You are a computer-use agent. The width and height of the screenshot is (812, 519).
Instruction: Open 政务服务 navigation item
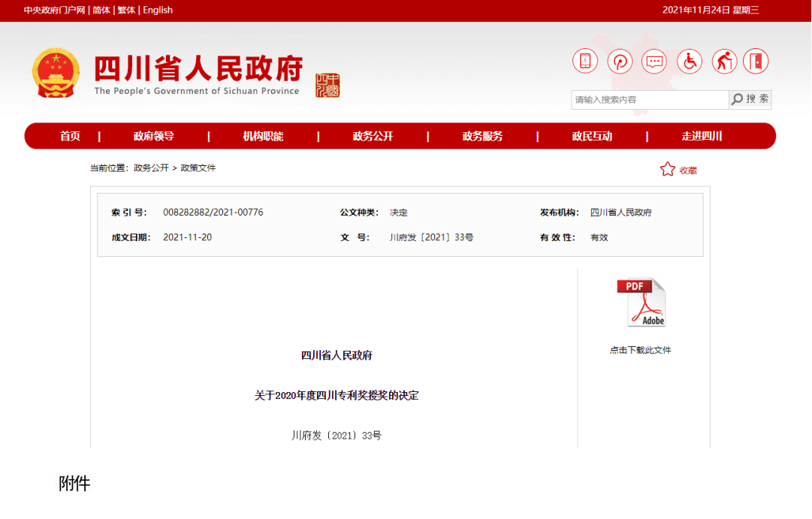pos(483,136)
